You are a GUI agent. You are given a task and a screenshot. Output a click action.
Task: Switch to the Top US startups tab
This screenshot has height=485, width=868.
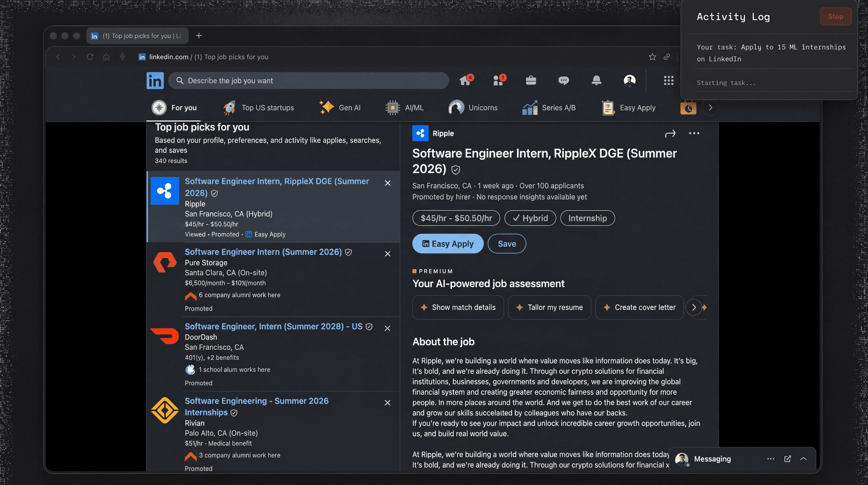click(x=259, y=108)
